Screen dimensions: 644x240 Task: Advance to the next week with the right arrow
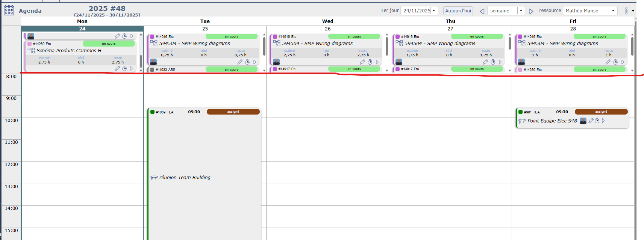click(x=531, y=11)
